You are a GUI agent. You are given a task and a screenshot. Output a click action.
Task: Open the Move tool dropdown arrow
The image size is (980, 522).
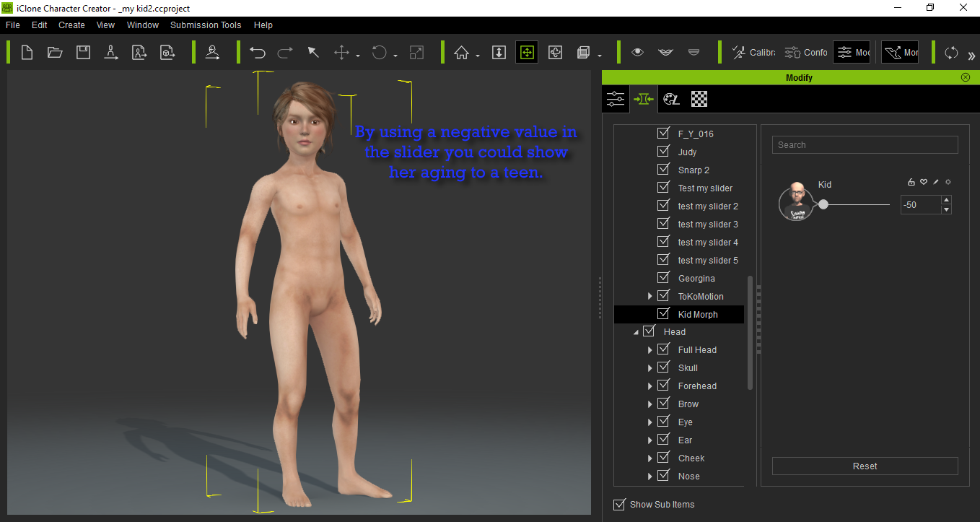coord(358,56)
